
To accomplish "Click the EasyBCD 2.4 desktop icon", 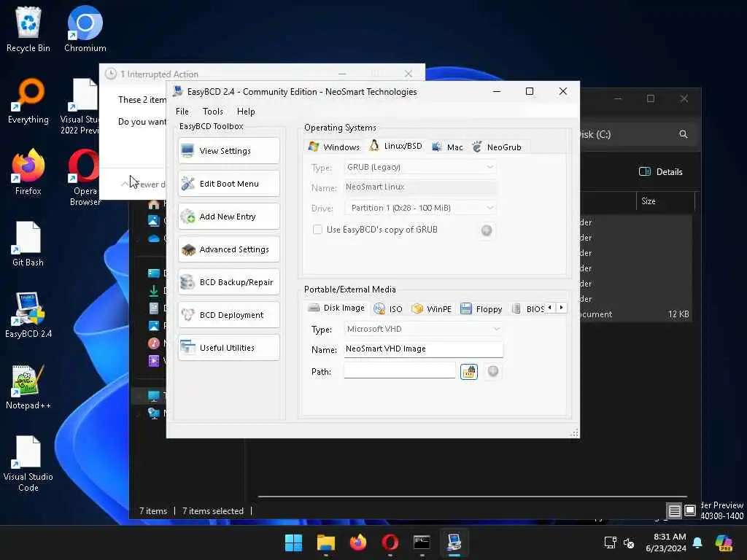I will tap(28, 315).
